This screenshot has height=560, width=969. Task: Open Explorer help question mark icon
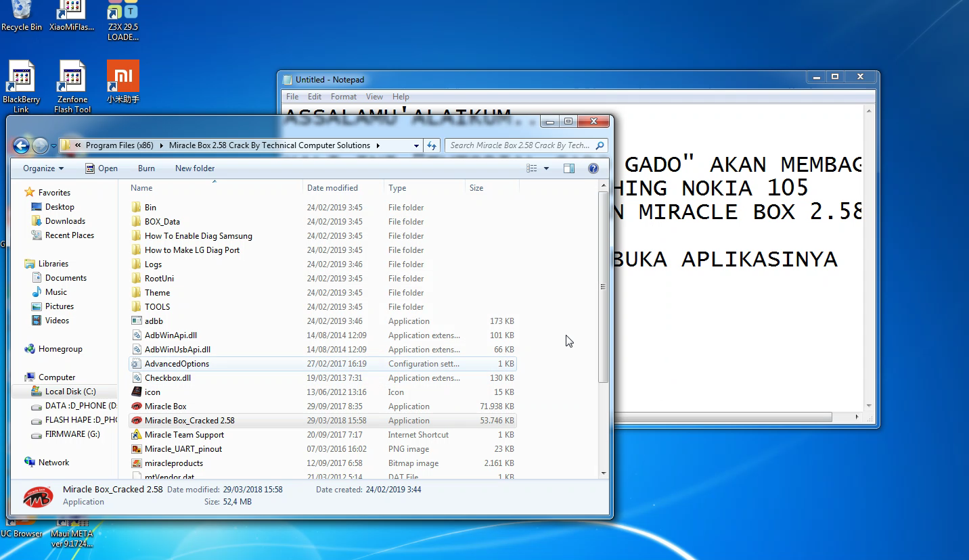(593, 168)
